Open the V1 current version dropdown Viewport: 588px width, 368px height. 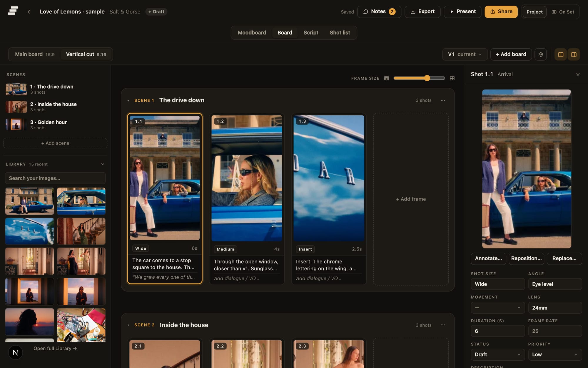coord(465,54)
